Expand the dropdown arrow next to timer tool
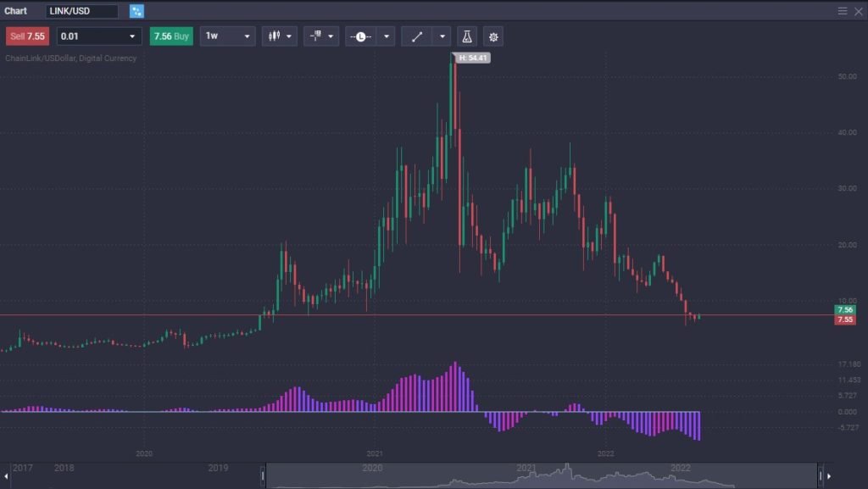 (x=386, y=36)
